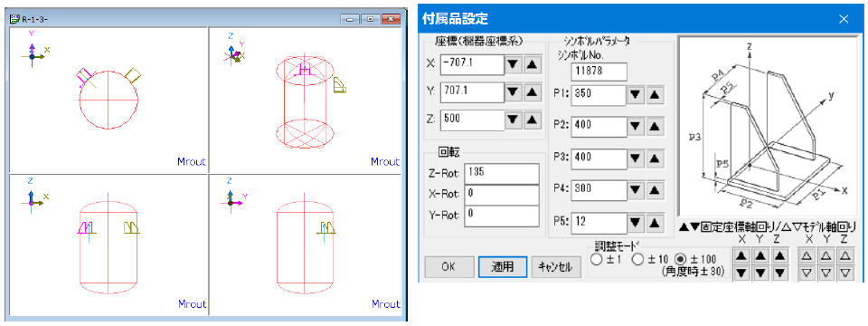868x326 pixels.
Task: Increase P1 parameter with up arrow
Action: [x=655, y=95]
